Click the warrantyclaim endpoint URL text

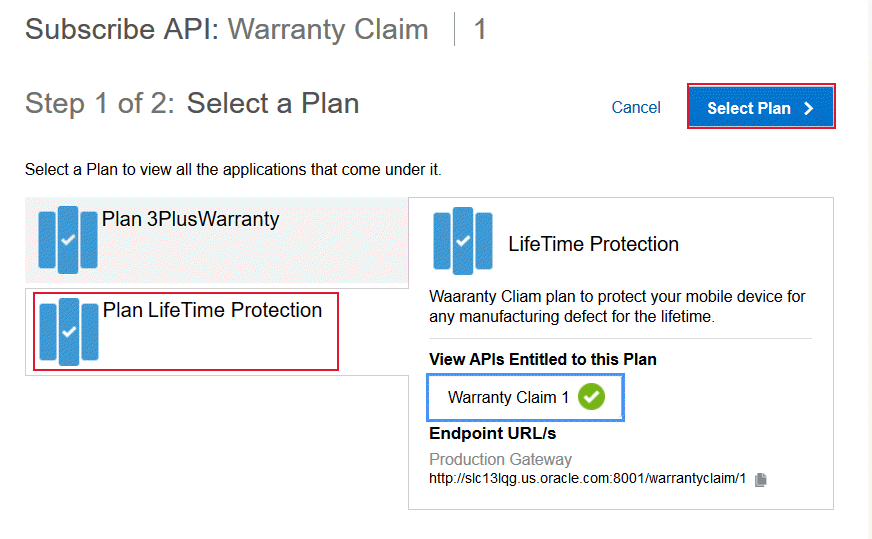point(588,478)
